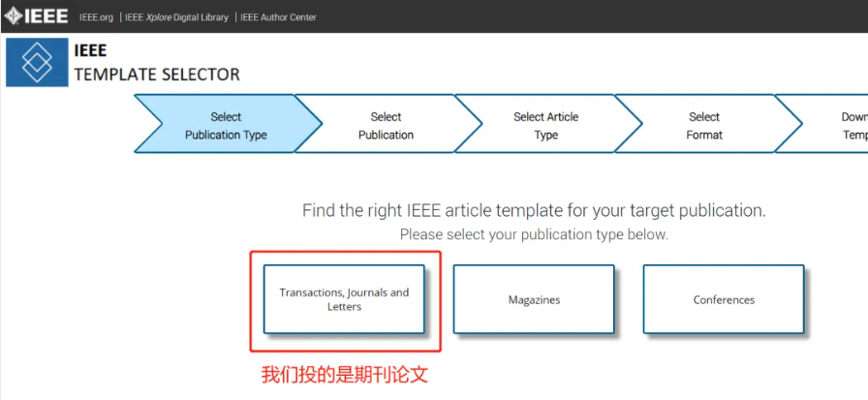The width and height of the screenshot is (868, 400).
Task: Pick the Conferences publication type
Action: point(724,299)
